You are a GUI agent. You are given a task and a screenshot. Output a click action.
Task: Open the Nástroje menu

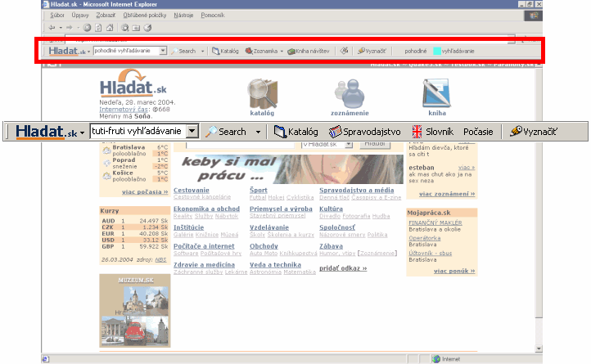[x=183, y=15]
